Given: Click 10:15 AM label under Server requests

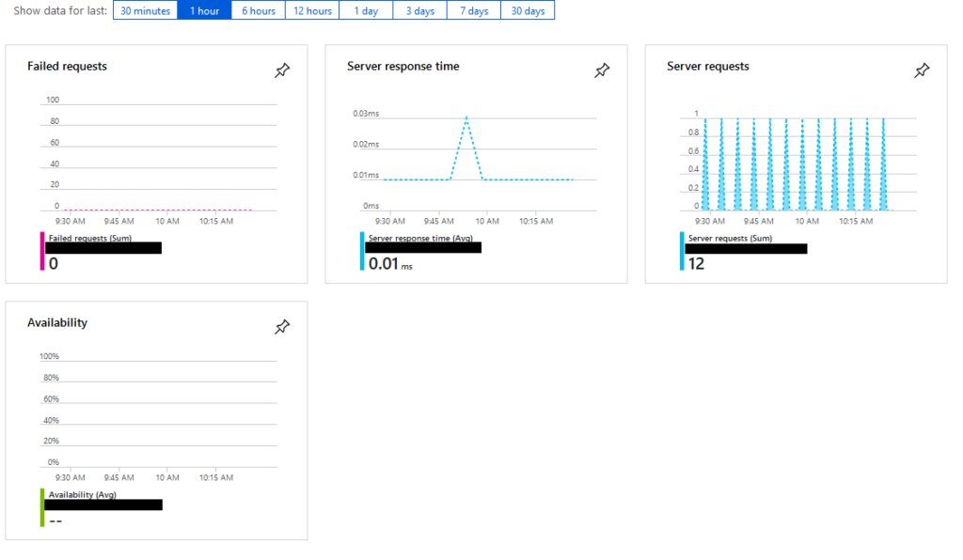Looking at the screenshot, I should click(856, 221).
